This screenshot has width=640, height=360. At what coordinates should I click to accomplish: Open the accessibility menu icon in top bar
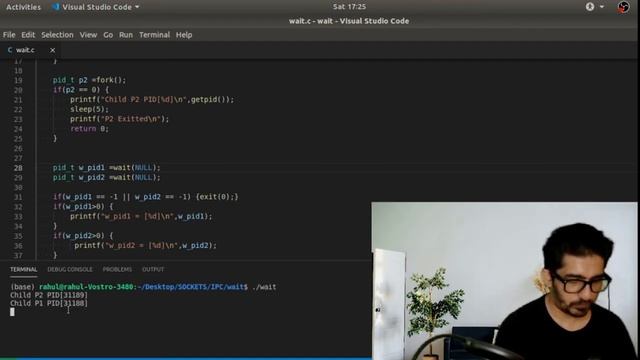[x=590, y=7]
